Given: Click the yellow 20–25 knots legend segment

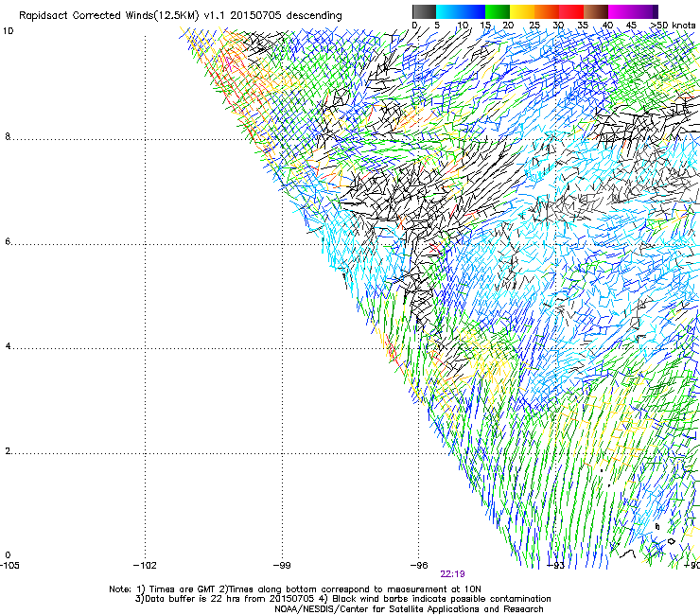Looking at the screenshot, I should coord(522,11).
